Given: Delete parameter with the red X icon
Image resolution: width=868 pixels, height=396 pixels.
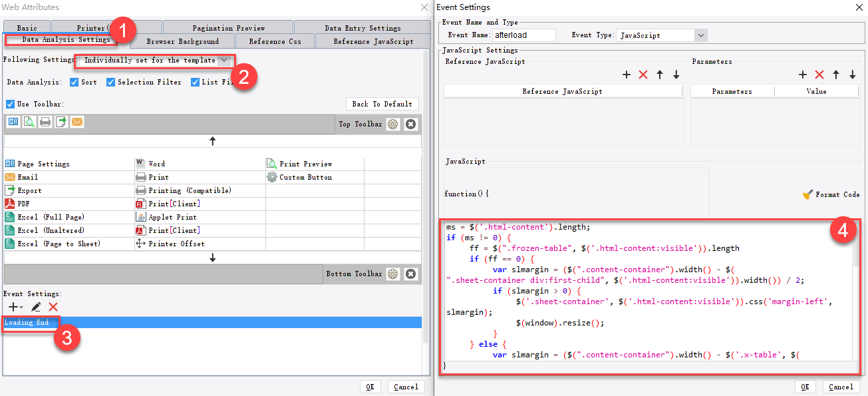Looking at the screenshot, I should click(x=819, y=75).
